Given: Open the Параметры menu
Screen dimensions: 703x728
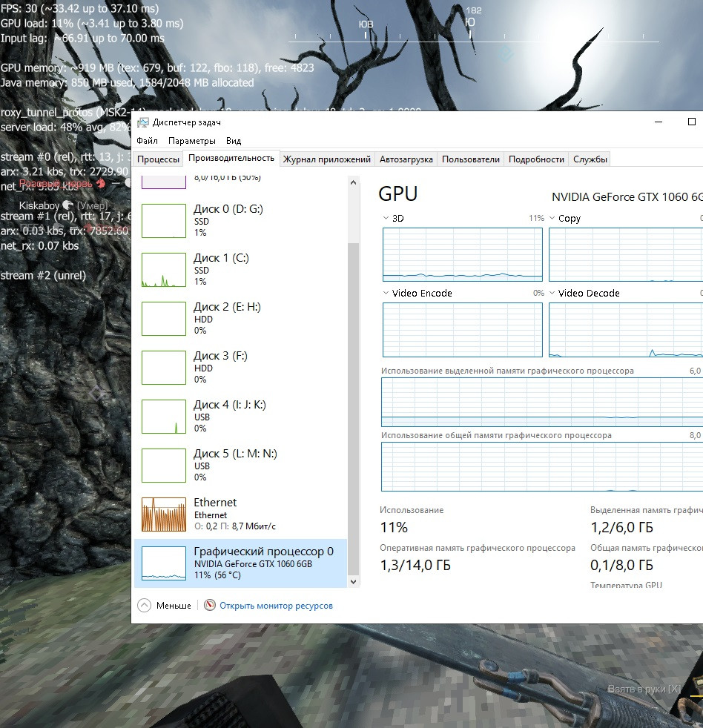Looking at the screenshot, I should (192, 141).
